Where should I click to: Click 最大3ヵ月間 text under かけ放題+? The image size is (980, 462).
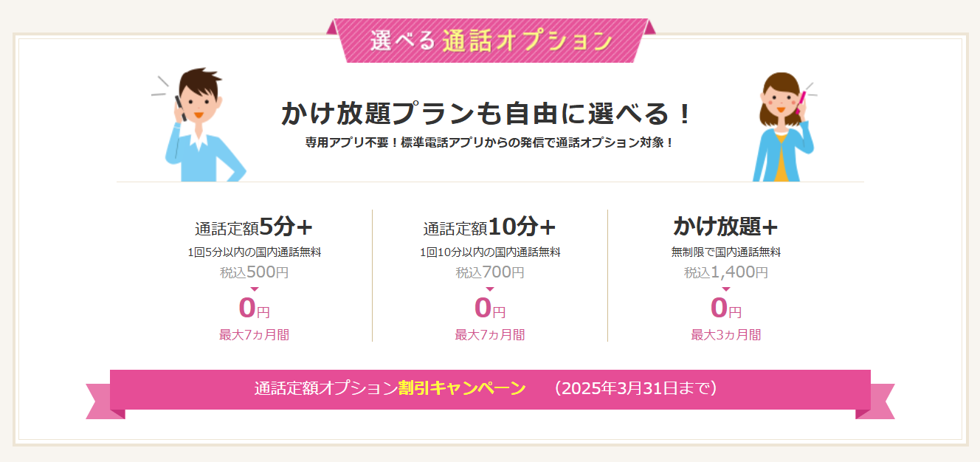pyautogui.click(x=726, y=335)
